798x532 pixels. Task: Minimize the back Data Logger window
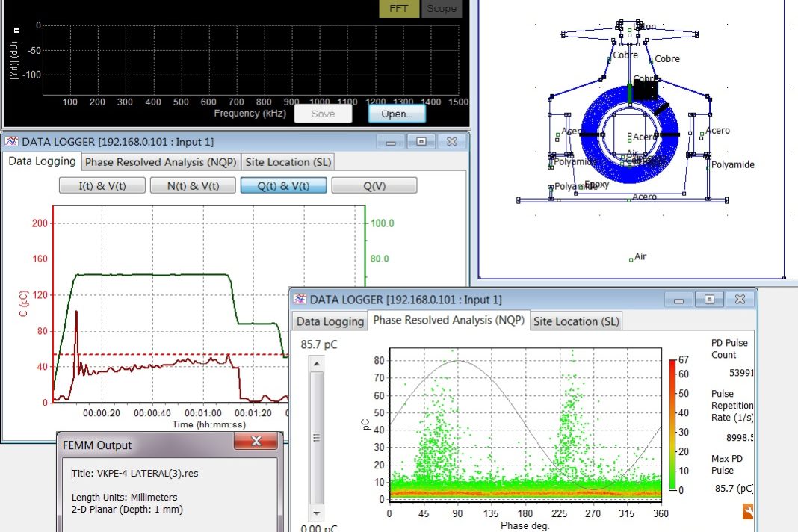coord(390,141)
